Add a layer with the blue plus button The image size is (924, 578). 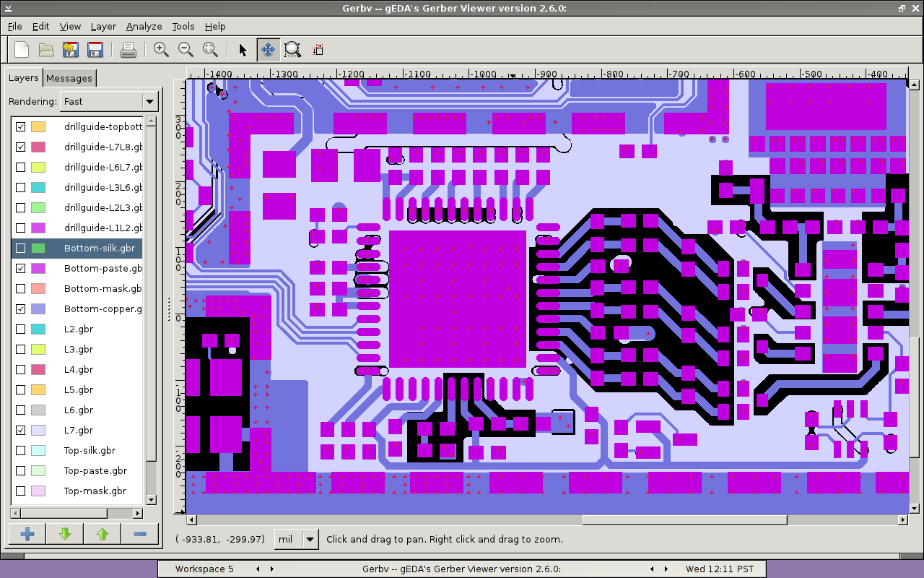(x=27, y=534)
